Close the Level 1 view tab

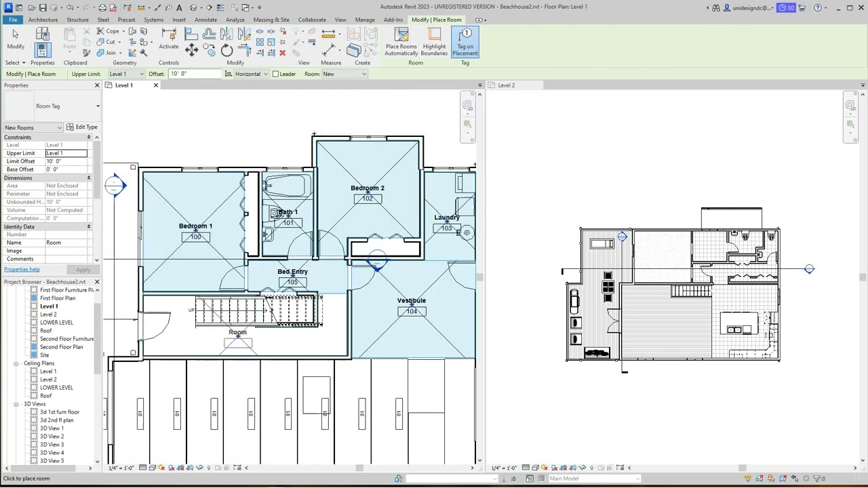pyautogui.click(x=155, y=85)
